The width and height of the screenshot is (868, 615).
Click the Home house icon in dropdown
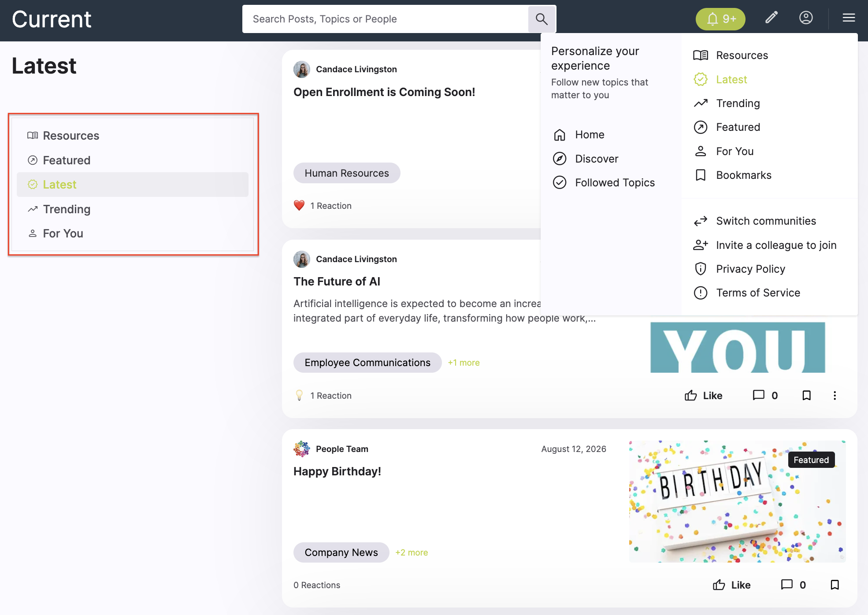(560, 135)
